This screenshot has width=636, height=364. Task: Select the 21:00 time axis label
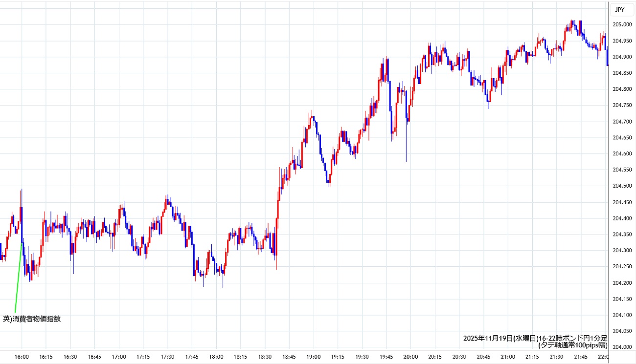click(x=507, y=357)
